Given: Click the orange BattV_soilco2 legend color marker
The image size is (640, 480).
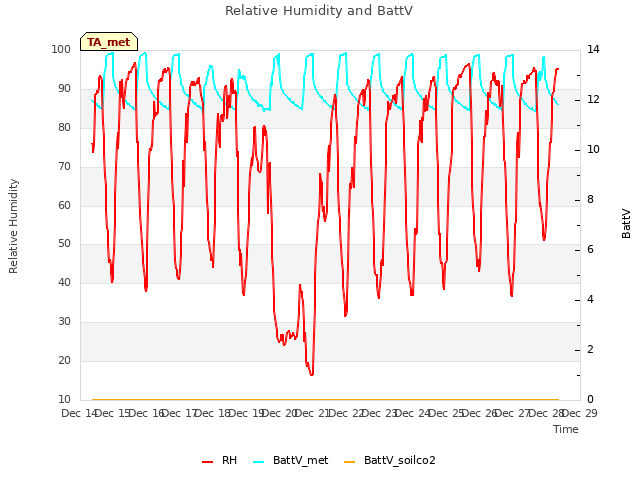Looking at the screenshot, I should coord(349,462).
